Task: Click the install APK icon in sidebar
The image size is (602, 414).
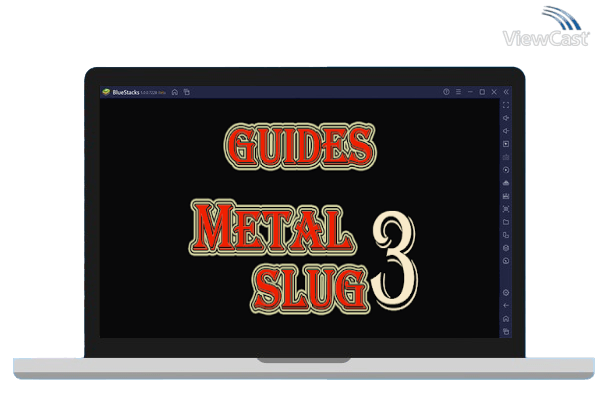Action: [506, 183]
